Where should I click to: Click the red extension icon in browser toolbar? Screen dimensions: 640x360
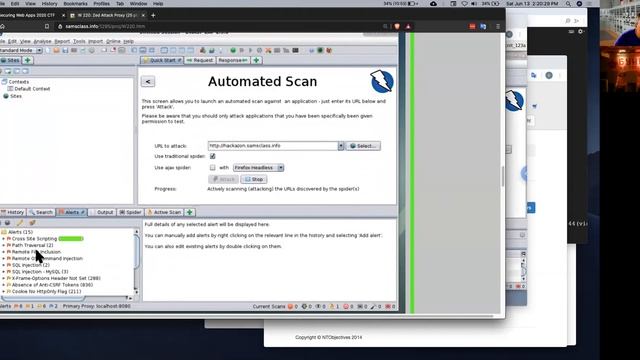[472, 26]
